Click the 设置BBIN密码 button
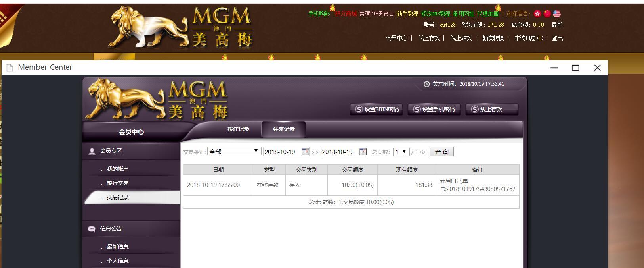The image size is (644, 268). (376, 109)
